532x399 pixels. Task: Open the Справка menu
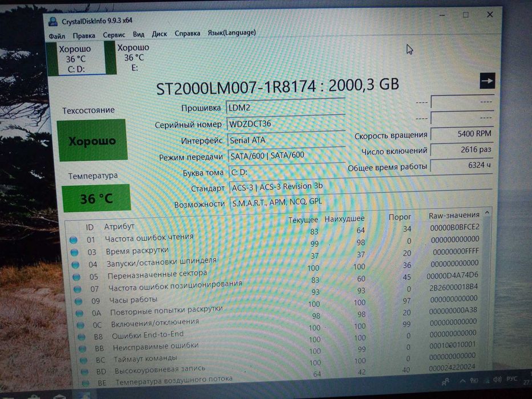click(x=187, y=33)
